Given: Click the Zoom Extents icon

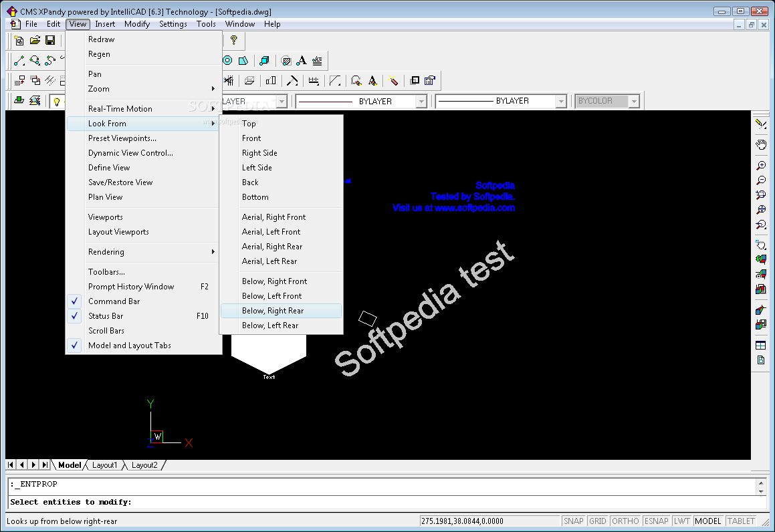Looking at the screenshot, I should (761, 210).
